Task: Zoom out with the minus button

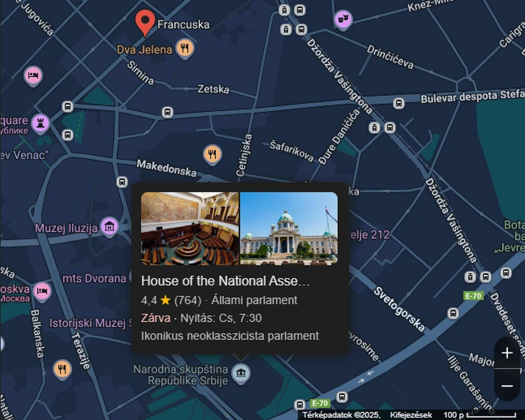Action: tap(507, 386)
